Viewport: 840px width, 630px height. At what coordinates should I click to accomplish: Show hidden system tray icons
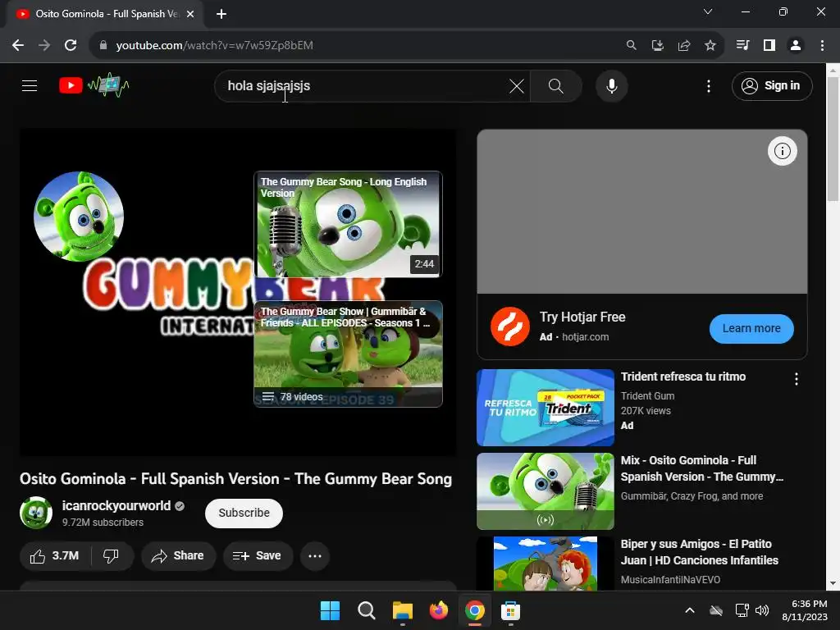690,610
